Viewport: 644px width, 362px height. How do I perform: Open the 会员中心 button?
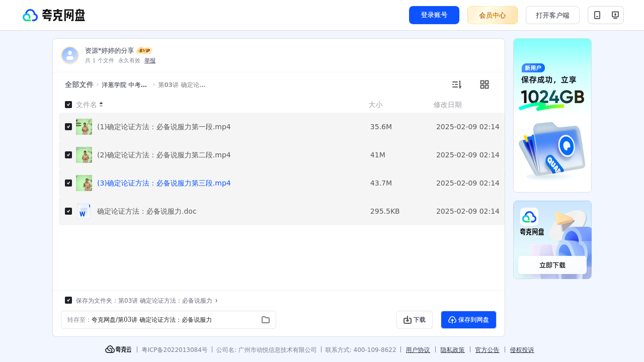tap(493, 15)
